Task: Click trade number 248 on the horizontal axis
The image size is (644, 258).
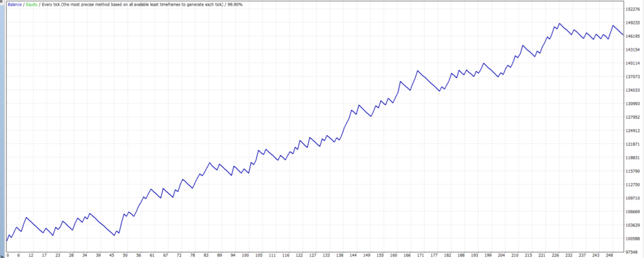Action: tap(609, 255)
